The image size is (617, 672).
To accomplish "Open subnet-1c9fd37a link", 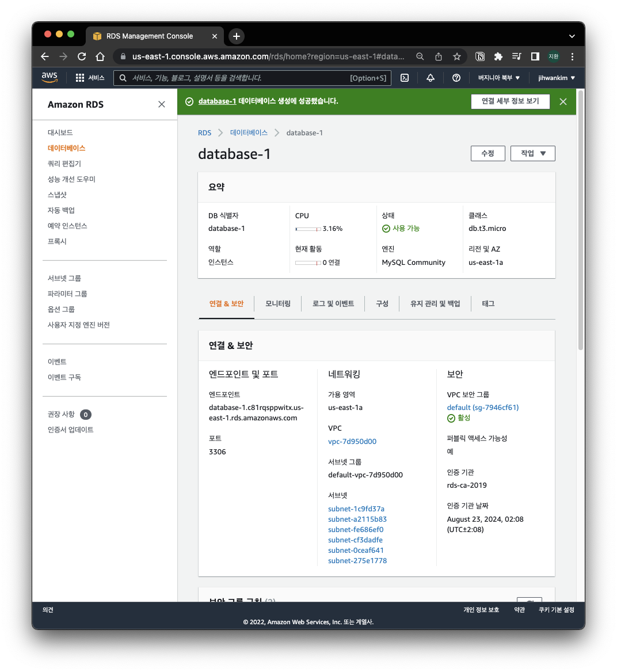I will tap(356, 508).
